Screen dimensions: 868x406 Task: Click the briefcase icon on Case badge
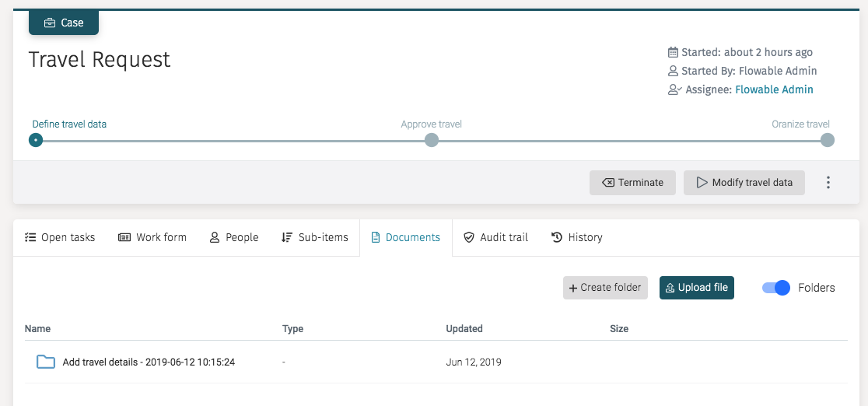pyautogui.click(x=50, y=23)
